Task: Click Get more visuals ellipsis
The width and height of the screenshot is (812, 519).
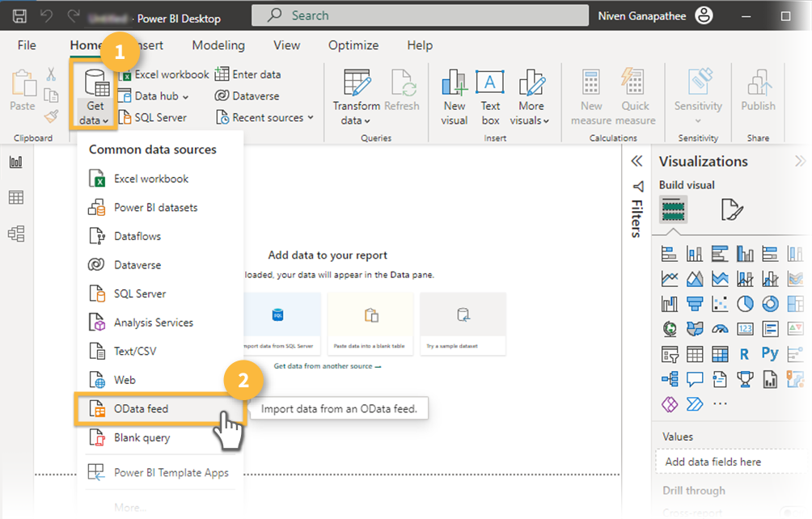Action: 720,403
